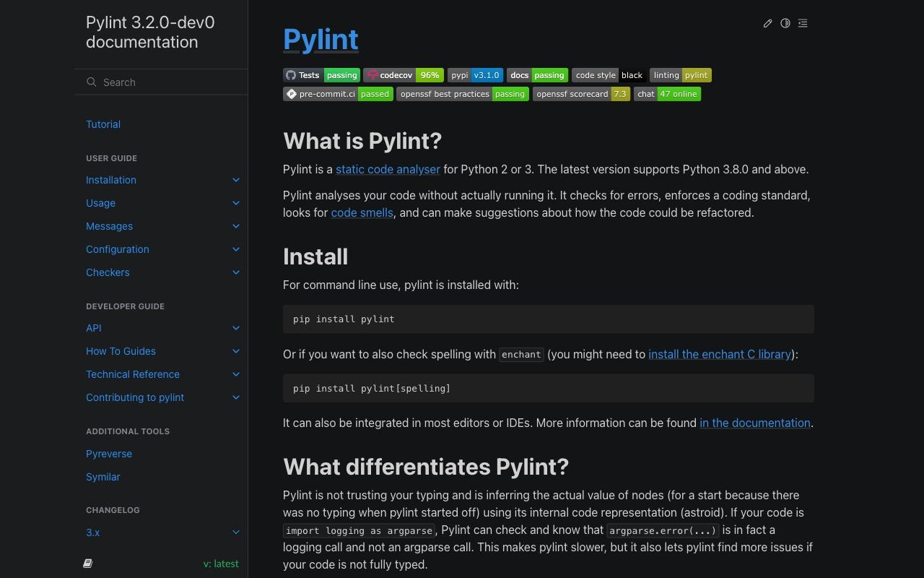Click the Read the Docs book icon
The height and width of the screenshot is (578, 924).
[x=88, y=564]
